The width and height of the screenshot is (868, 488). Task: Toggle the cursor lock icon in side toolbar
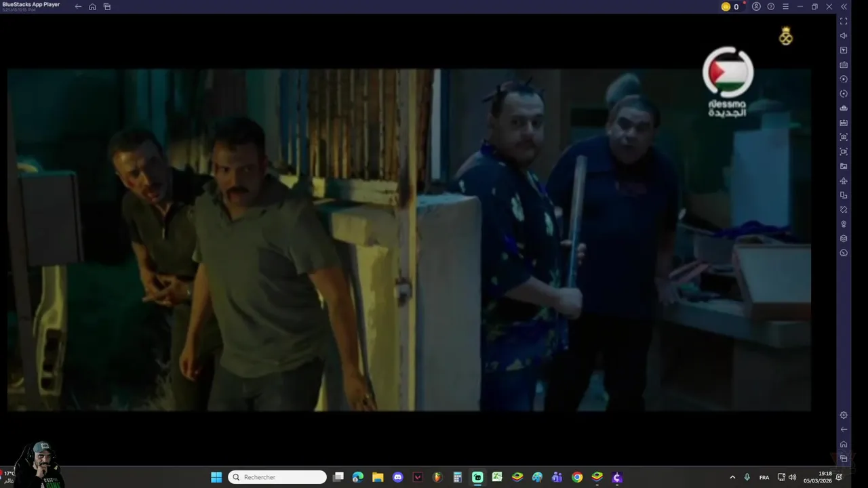point(844,50)
